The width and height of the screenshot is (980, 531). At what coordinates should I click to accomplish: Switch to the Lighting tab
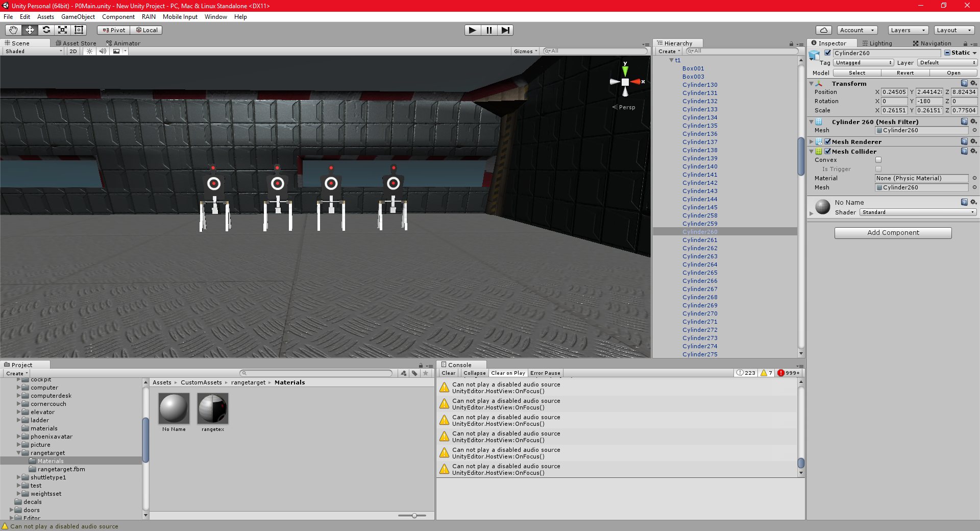pyautogui.click(x=877, y=43)
